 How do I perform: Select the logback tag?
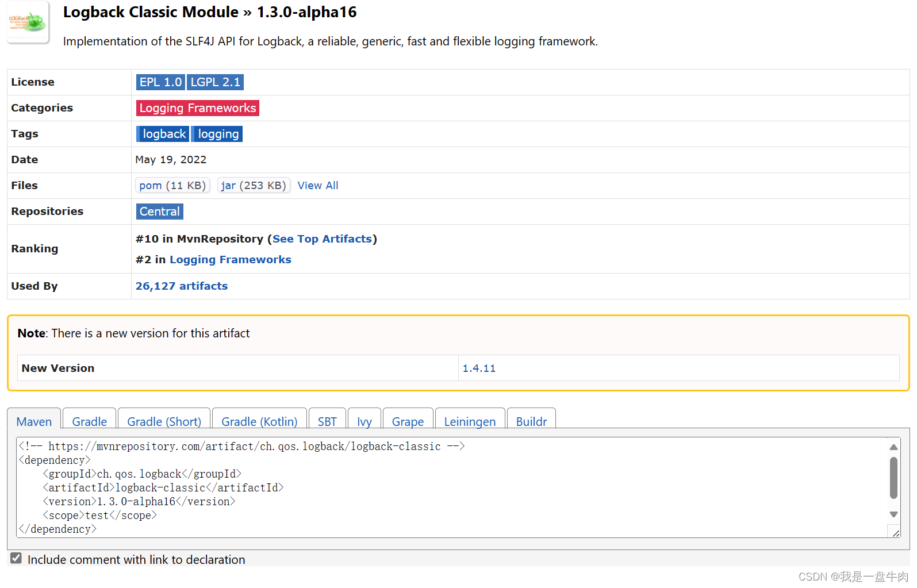(163, 134)
